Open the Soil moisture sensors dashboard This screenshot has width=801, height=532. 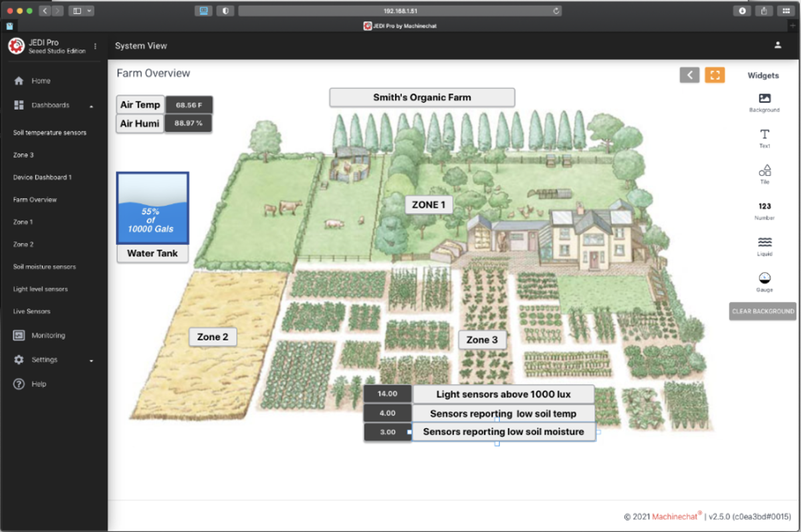coord(45,266)
